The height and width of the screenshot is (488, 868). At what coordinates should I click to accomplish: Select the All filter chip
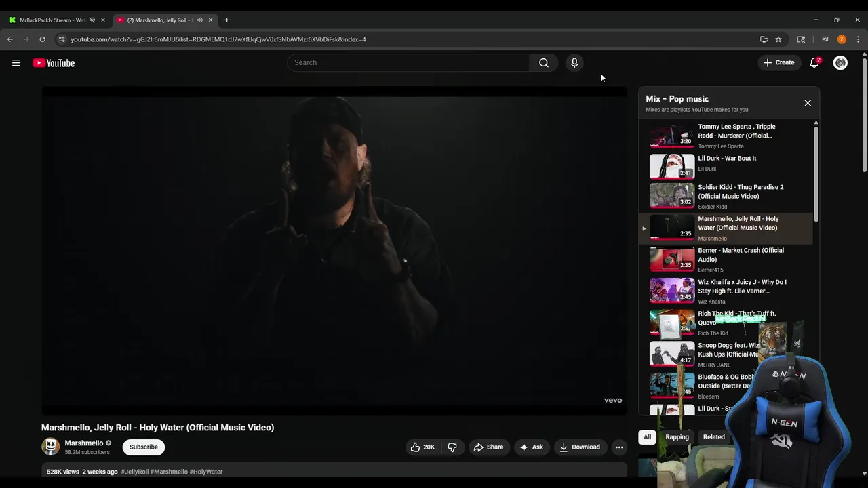click(x=647, y=437)
